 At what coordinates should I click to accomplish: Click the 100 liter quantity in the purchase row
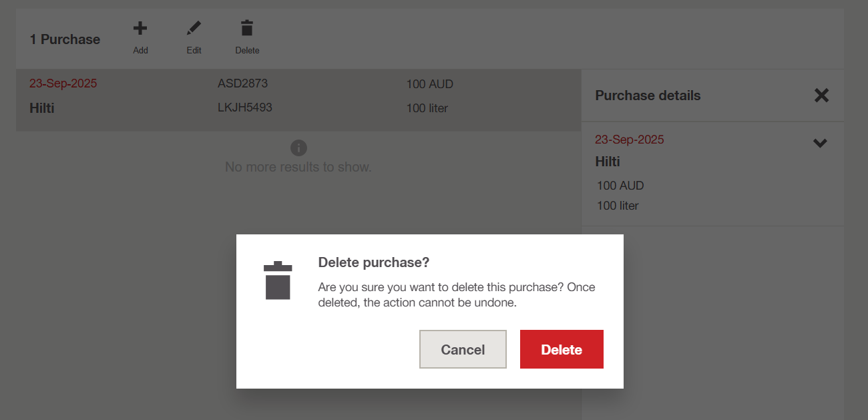pyautogui.click(x=427, y=108)
